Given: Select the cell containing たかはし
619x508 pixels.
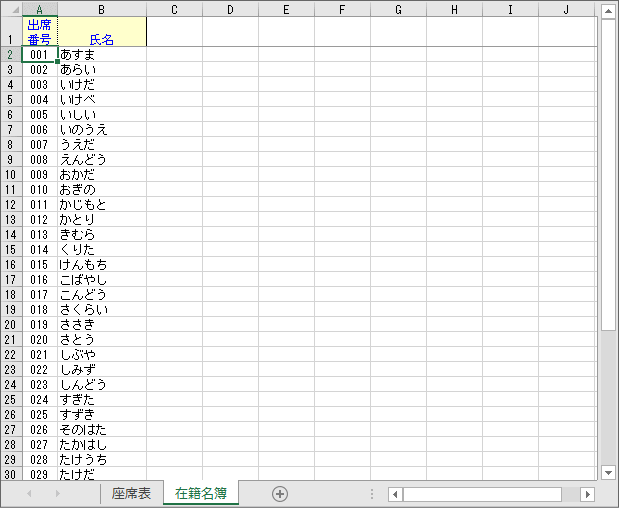Looking at the screenshot, I should click(x=102, y=444).
